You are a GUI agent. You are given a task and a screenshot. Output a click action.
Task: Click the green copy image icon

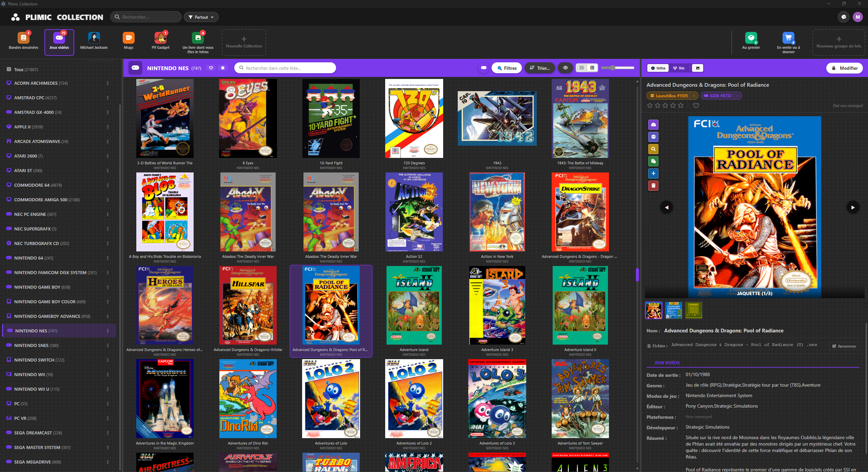click(653, 161)
